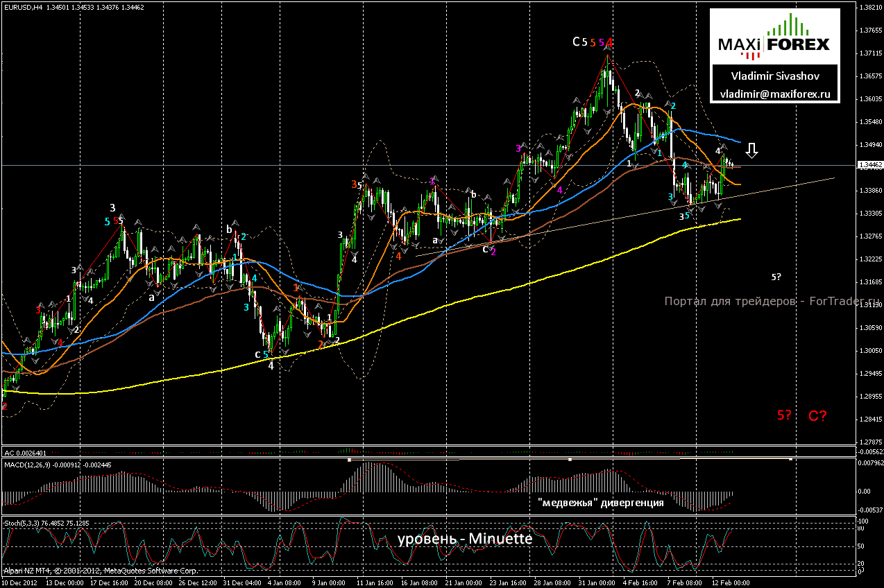Click the Vladimir Sivashov author name
This screenshot has height=588, width=884.
tap(774, 75)
